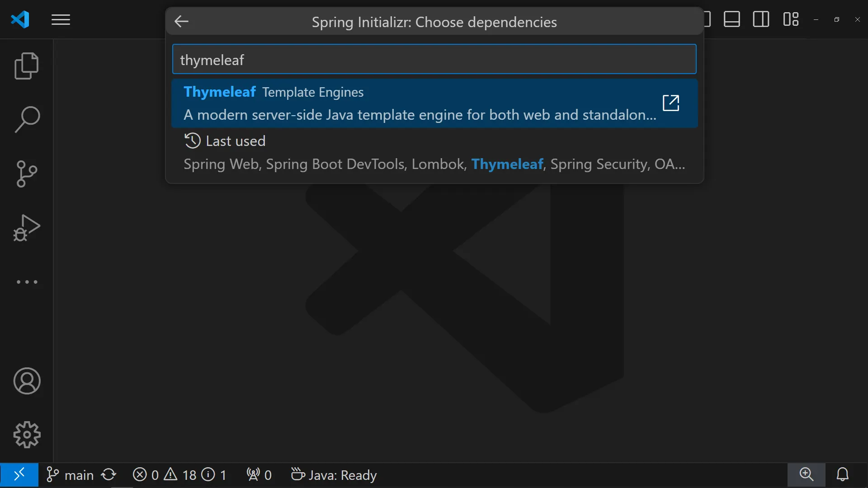Image resolution: width=868 pixels, height=488 pixels.
Task: Open the hamburger application menu
Action: [x=61, y=20]
